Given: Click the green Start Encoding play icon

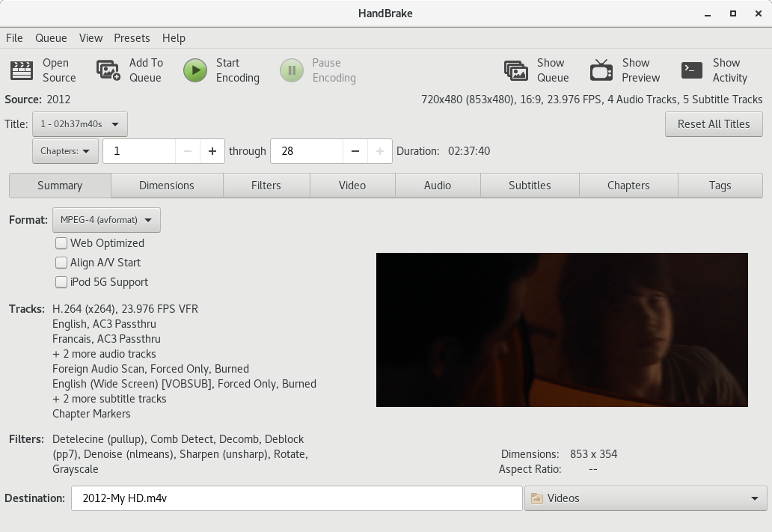Looking at the screenshot, I should [195, 70].
